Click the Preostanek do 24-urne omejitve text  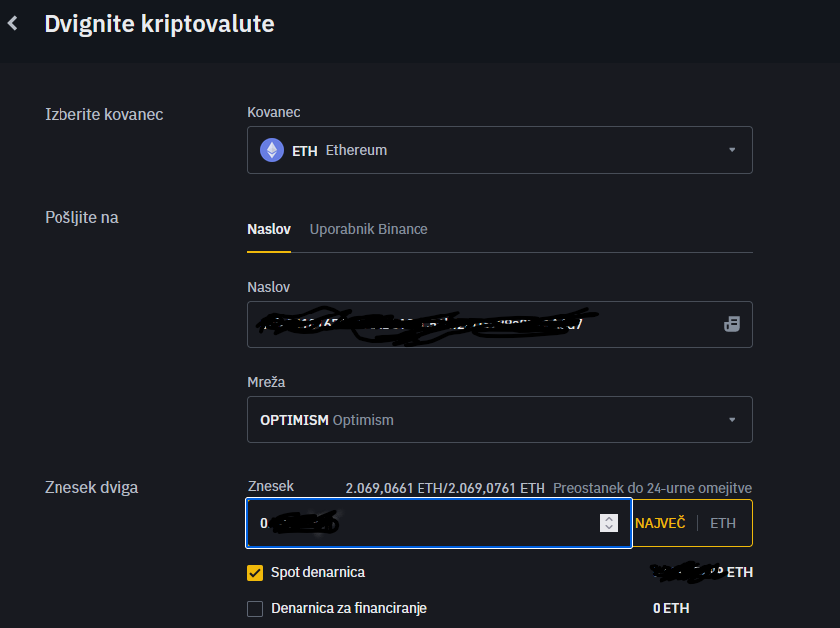pyautogui.click(x=652, y=488)
